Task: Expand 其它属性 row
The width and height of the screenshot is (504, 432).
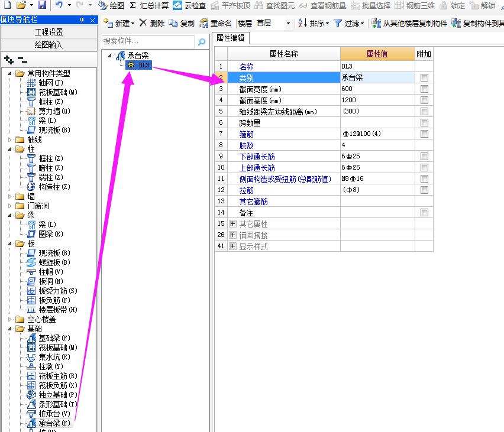Action: pos(232,223)
